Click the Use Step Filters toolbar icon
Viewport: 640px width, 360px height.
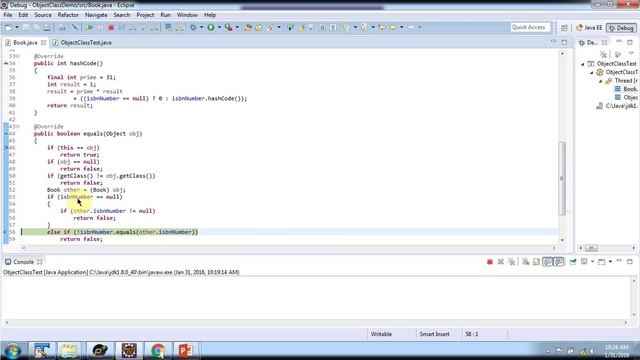[180, 27]
